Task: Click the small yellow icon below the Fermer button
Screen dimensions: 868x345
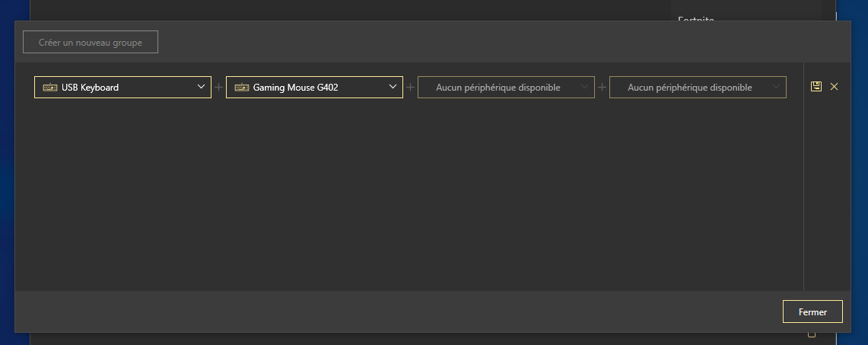Action: 812,334
